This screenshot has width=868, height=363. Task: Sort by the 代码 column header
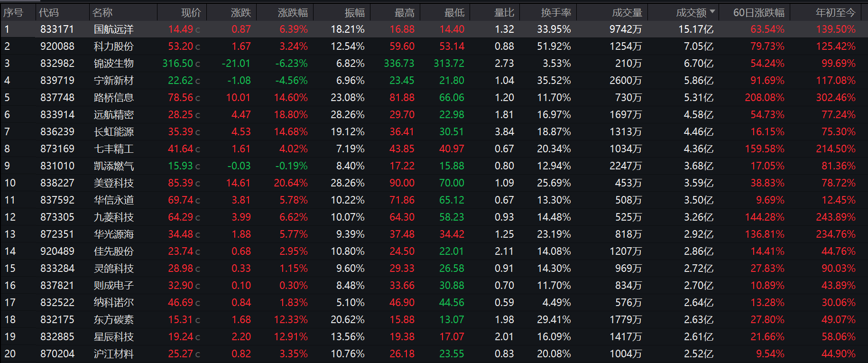click(49, 13)
